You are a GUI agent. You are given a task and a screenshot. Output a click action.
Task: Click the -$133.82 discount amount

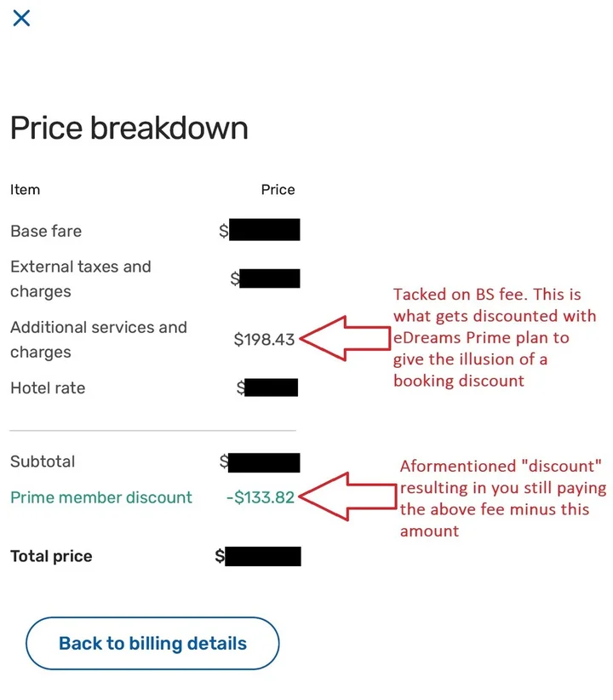point(261,497)
